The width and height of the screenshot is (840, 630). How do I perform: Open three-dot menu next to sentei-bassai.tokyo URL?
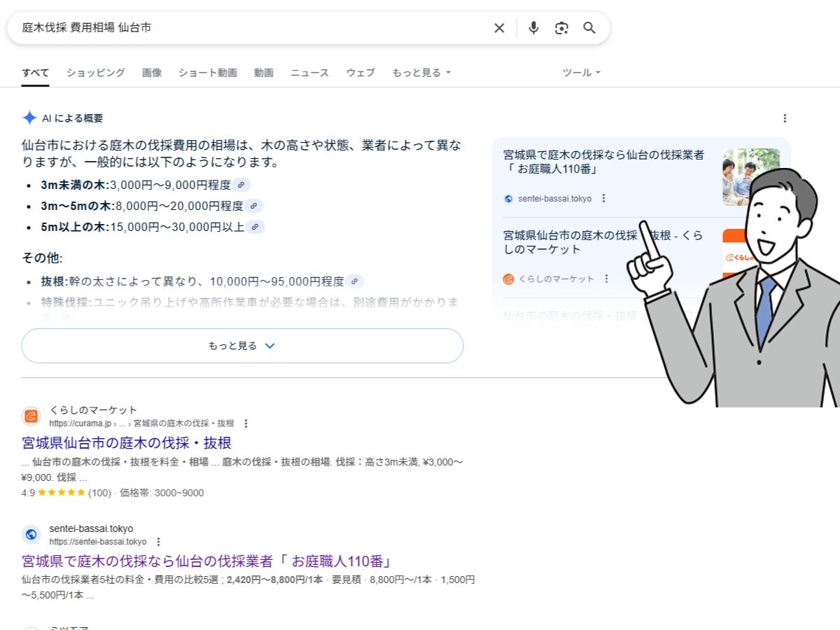coord(158,542)
